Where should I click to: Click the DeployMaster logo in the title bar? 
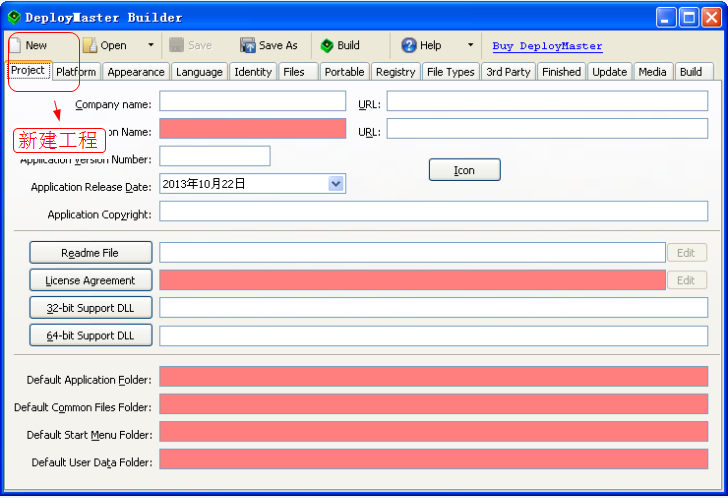(x=14, y=17)
